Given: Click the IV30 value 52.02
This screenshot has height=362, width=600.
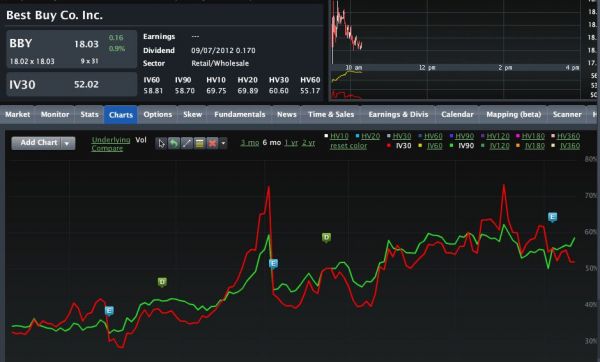Looking at the screenshot, I should point(86,85).
